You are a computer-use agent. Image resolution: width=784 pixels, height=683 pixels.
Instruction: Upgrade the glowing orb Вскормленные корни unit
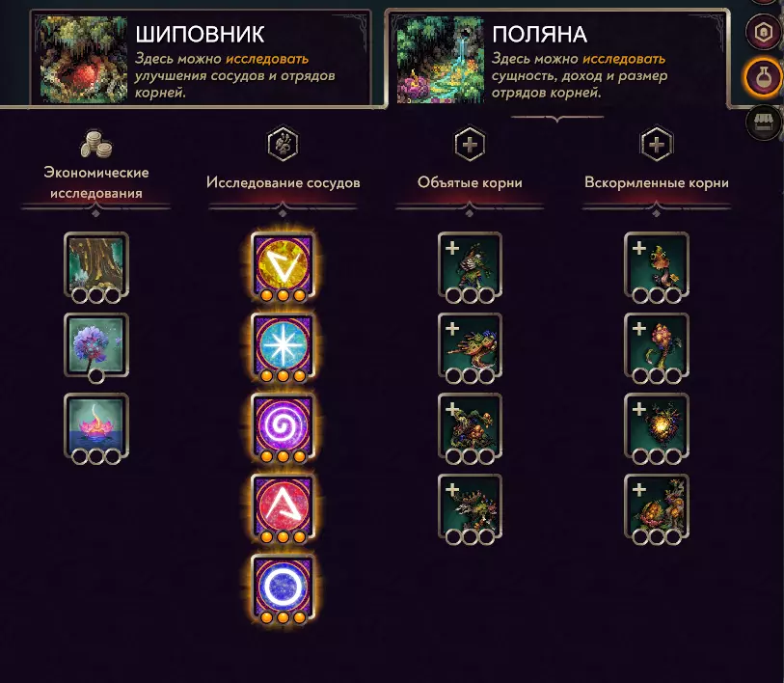tap(657, 426)
